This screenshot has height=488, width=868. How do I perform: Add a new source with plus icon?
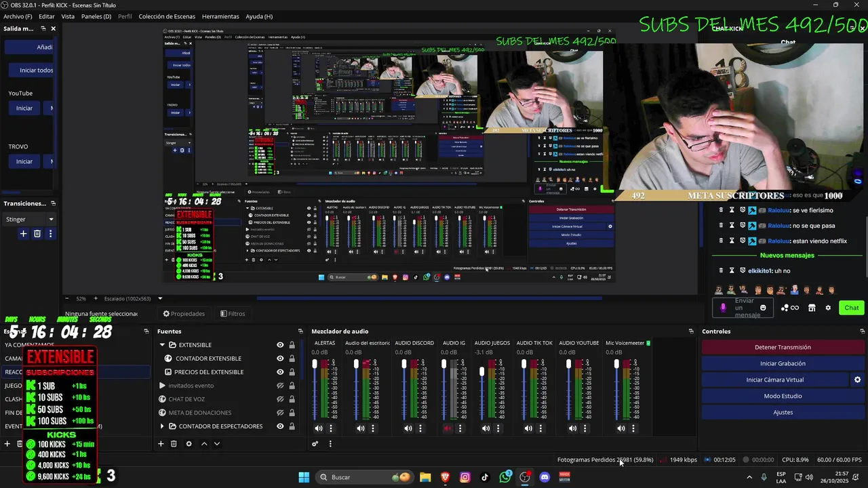161,444
